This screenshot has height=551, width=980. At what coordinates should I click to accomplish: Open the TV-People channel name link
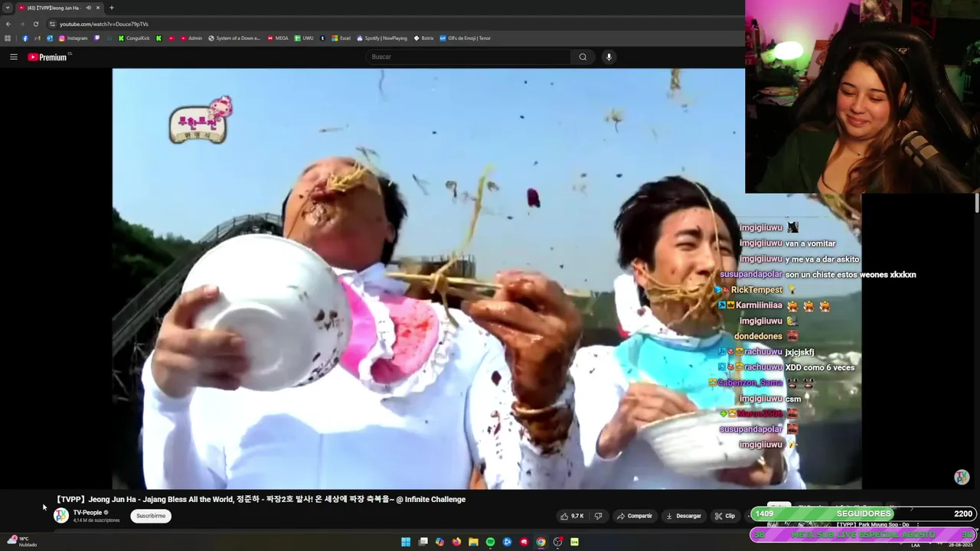pyautogui.click(x=87, y=513)
